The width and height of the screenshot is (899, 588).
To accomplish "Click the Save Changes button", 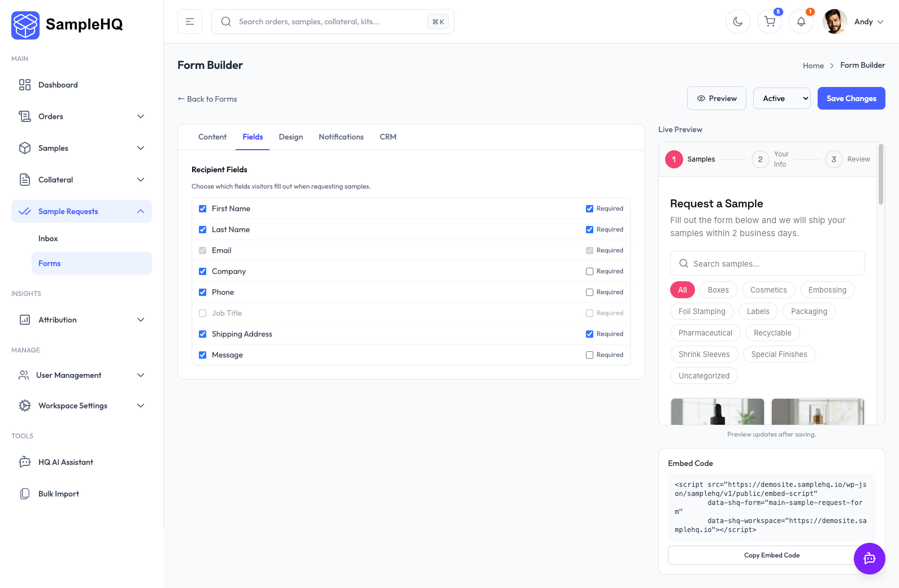I will 852,98.
